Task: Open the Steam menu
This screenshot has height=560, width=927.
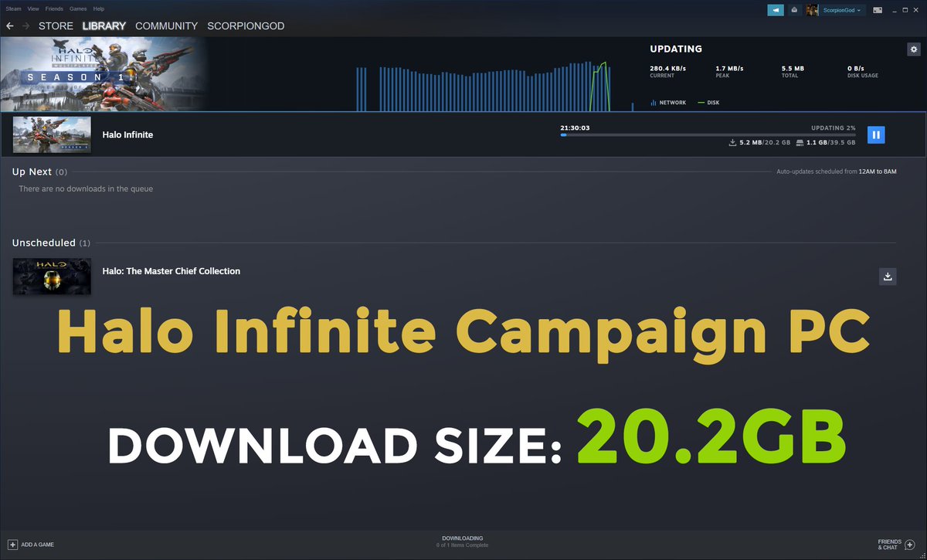Action: click(14, 8)
